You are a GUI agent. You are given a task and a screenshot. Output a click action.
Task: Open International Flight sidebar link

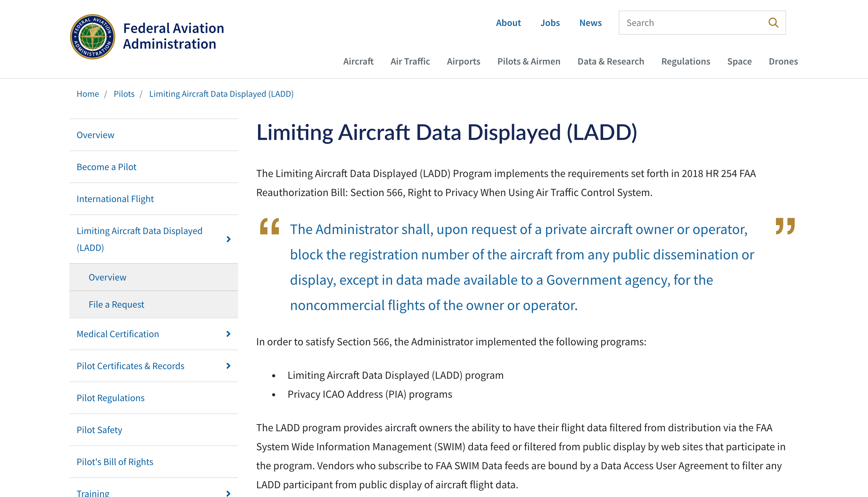coord(115,199)
